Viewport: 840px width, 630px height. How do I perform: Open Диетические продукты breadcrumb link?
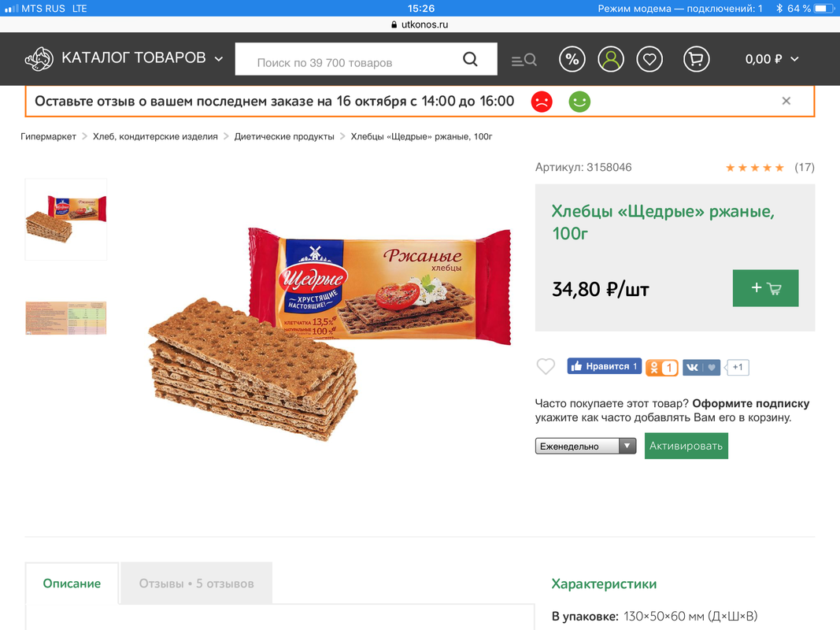tap(284, 136)
